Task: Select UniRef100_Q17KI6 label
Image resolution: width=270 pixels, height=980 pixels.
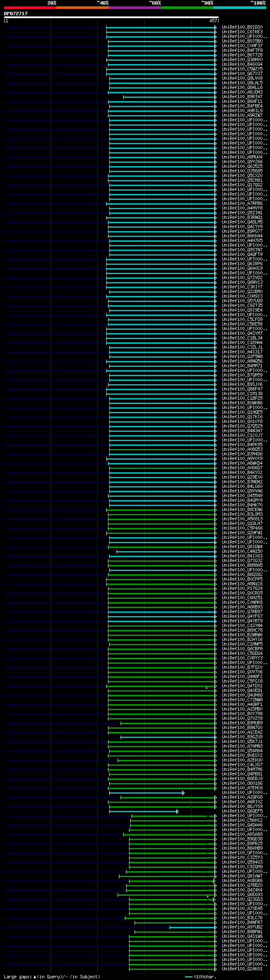Action: tap(242, 417)
